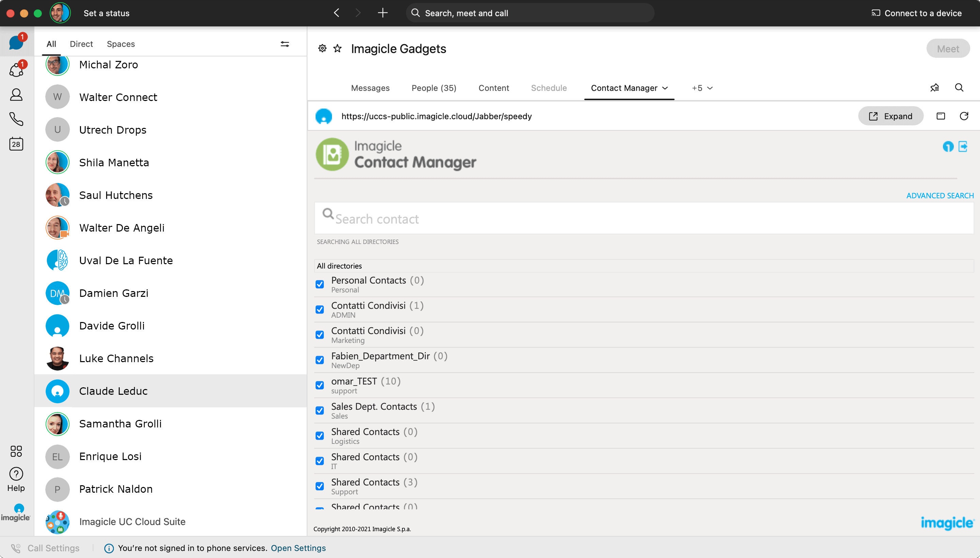Open the Contact Manager tab dropdown
Viewport: 980px width, 558px height.
coord(665,88)
